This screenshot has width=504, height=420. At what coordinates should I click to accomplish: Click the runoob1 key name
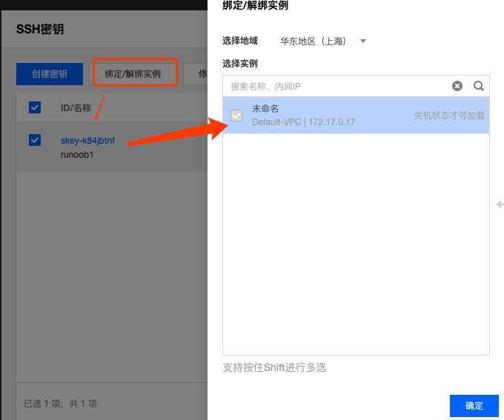(77, 155)
